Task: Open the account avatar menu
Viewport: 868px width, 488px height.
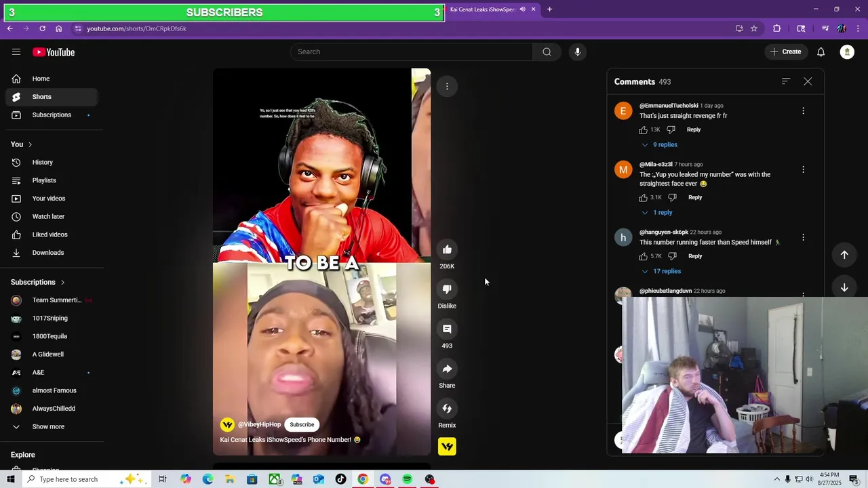Action: pyautogui.click(x=847, y=52)
